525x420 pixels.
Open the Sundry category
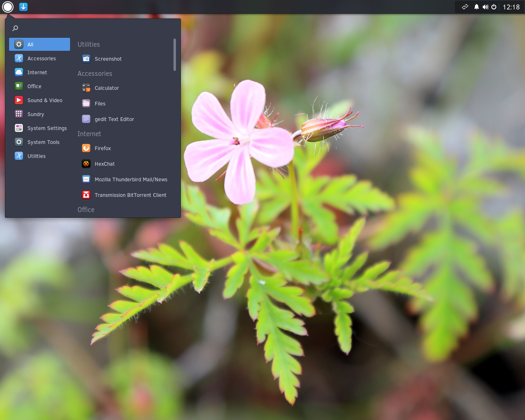(x=39, y=114)
